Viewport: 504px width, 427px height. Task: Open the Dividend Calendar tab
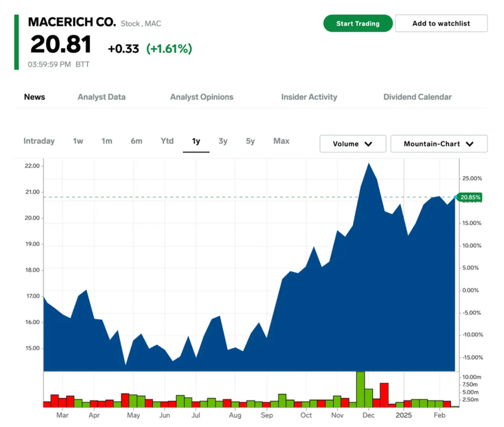point(417,97)
